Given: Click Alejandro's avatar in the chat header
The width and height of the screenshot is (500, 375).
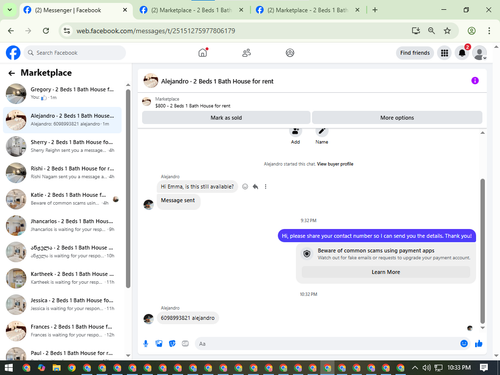Looking at the screenshot, I should coord(151,81).
